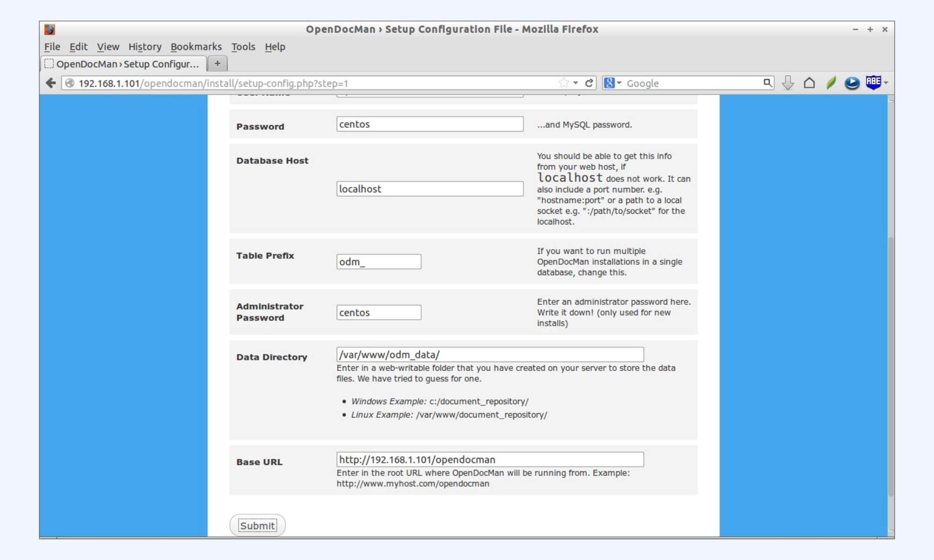934x560 pixels.
Task: Close the Firefox window
Action: click(884, 29)
